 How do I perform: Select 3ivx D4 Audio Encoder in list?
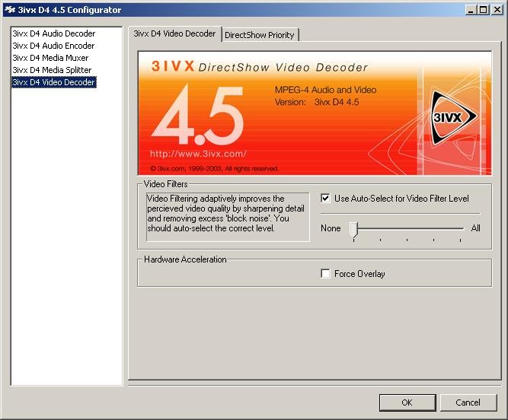click(x=53, y=46)
